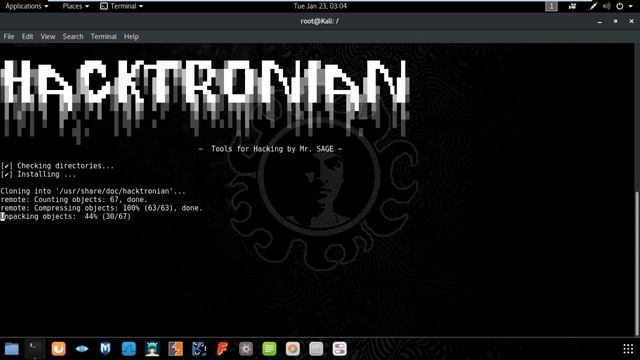Viewport: 640px width, 360px height.
Task: Click 'remote: Counting objects' line
Action: (74, 200)
